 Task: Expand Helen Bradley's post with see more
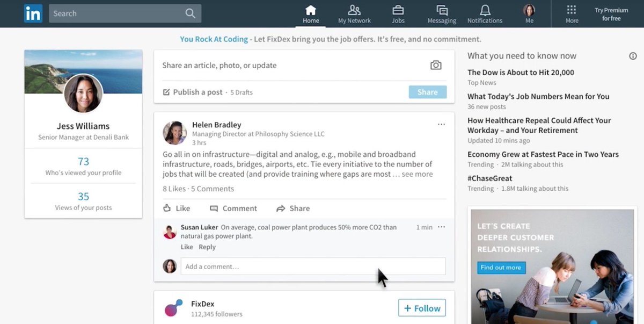coord(417,173)
